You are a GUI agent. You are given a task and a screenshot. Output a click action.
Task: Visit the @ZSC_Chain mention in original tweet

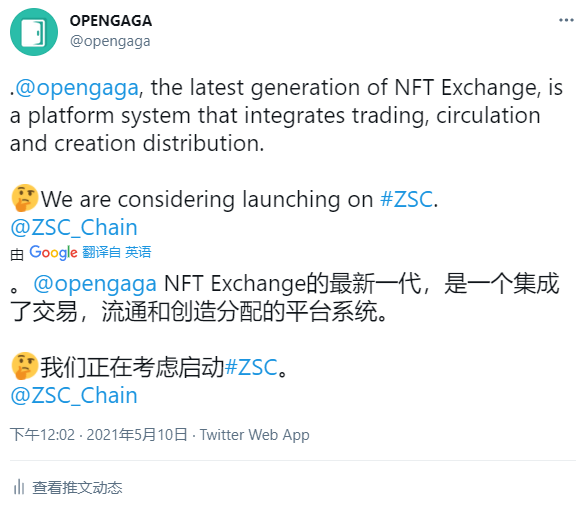74,227
